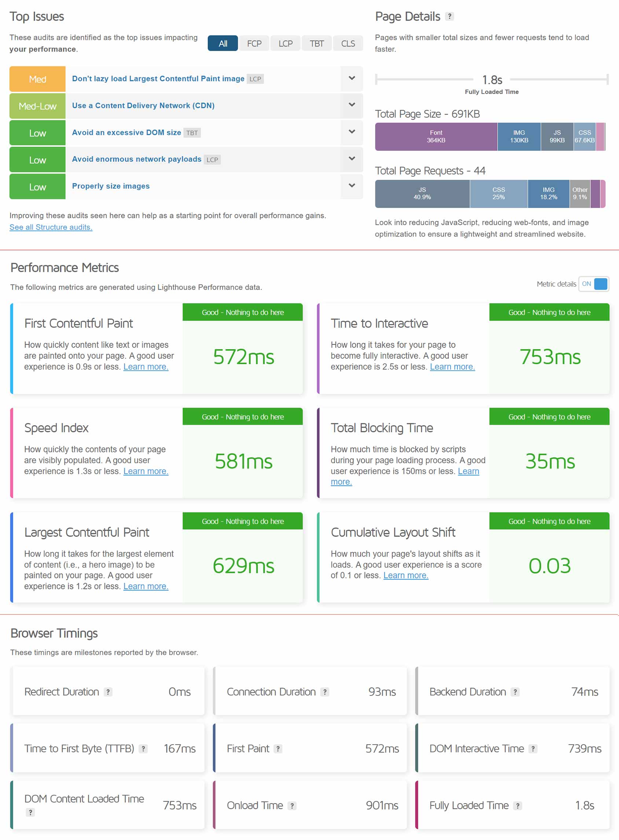The image size is (619, 840).
Task: Expand enormous network payloads audit chevron
Action: pos(351,159)
